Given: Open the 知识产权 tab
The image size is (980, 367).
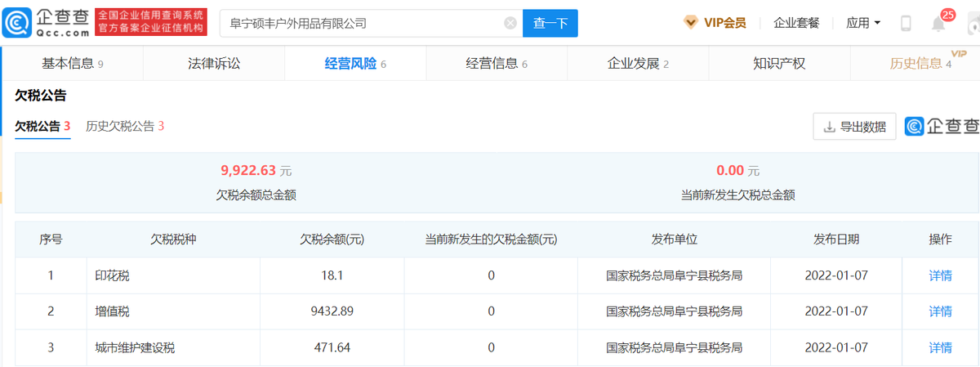Looking at the screenshot, I should [779, 63].
